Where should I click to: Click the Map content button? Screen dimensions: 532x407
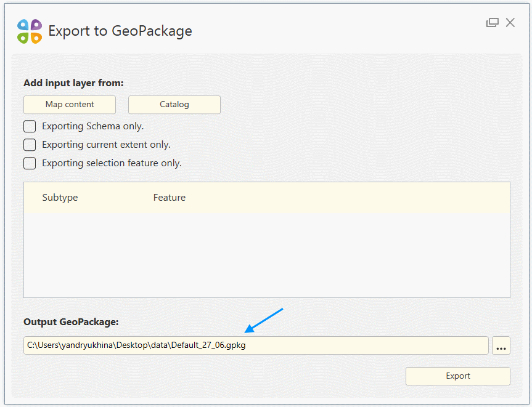tap(70, 105)
